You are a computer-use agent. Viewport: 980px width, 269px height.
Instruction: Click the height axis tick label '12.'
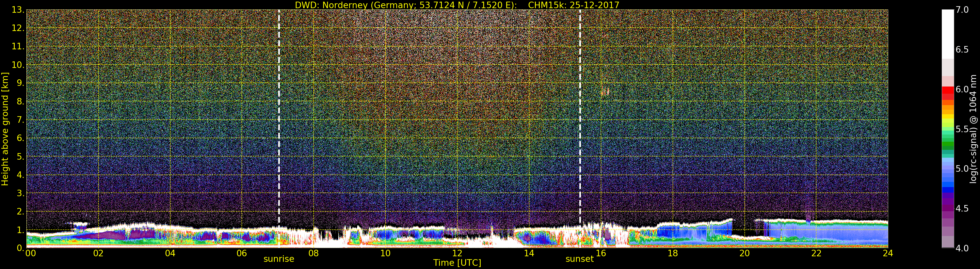point(18,28)
